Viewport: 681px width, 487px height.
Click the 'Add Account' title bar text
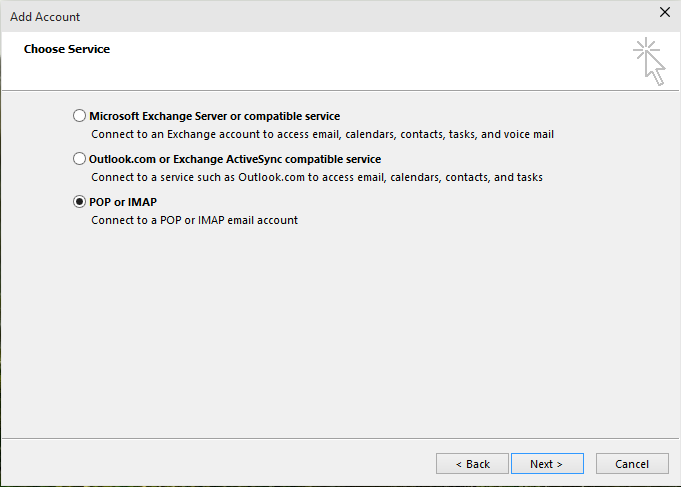(x=45, y=17)
